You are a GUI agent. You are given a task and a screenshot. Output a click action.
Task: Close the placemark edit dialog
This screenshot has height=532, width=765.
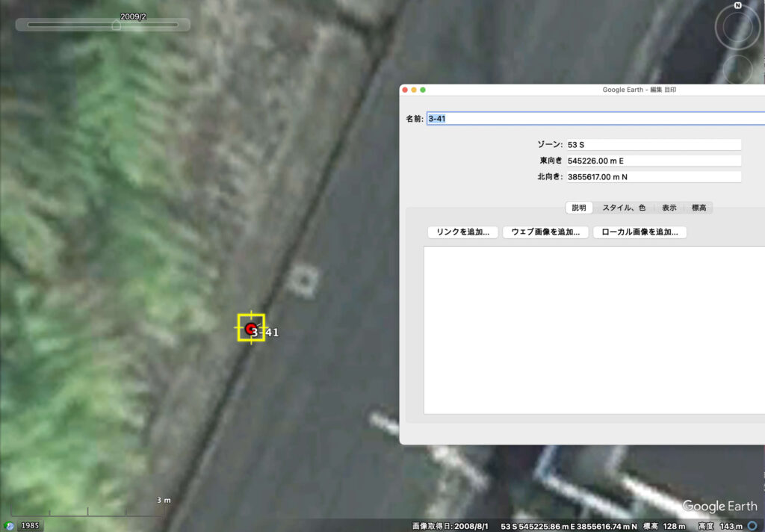[405, 90]
